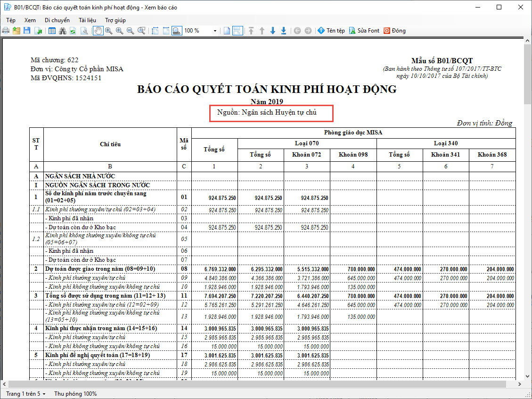Viewport: 532px width, 399px height.
Task: Open the Di chuyển menu
Action: [x=57, y=20]
